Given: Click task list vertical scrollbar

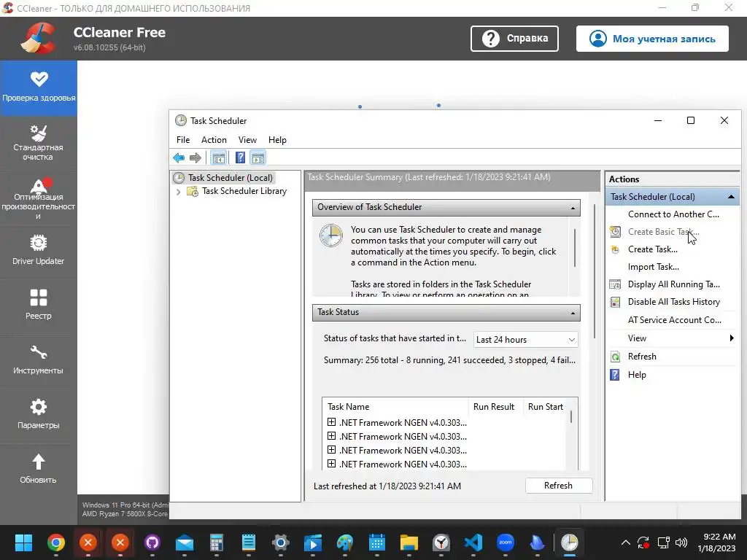Looking at the screenshot, I should point(570,417).
